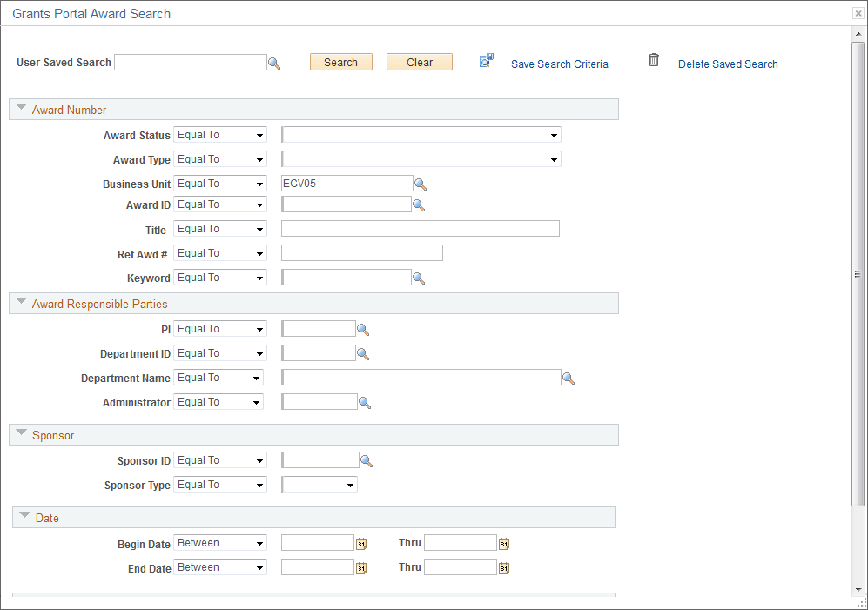Open the Begin Date calendar picker
The height and width of the screenshot is (610, 868).
360,542
